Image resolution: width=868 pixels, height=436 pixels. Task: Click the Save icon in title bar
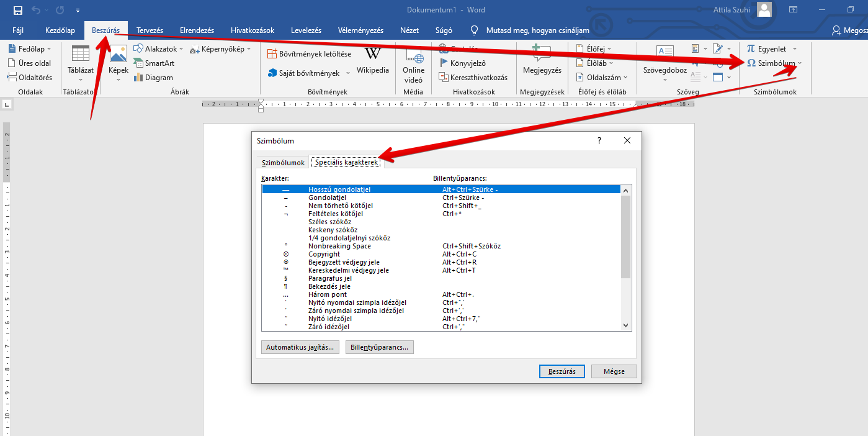click(x=17, y=10)
